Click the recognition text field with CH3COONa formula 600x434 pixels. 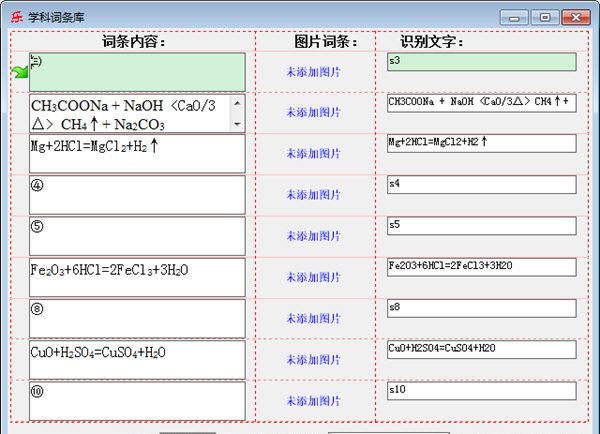coord(482,103)
